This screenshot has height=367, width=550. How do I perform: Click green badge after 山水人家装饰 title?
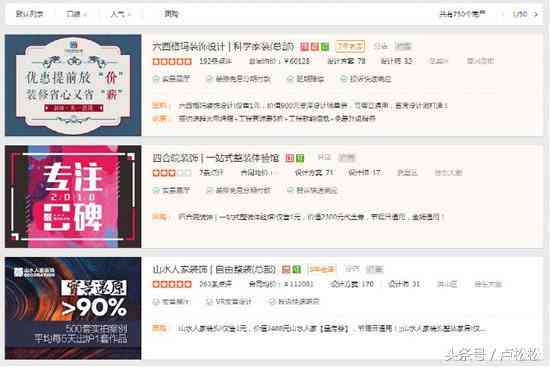[297, 269]
